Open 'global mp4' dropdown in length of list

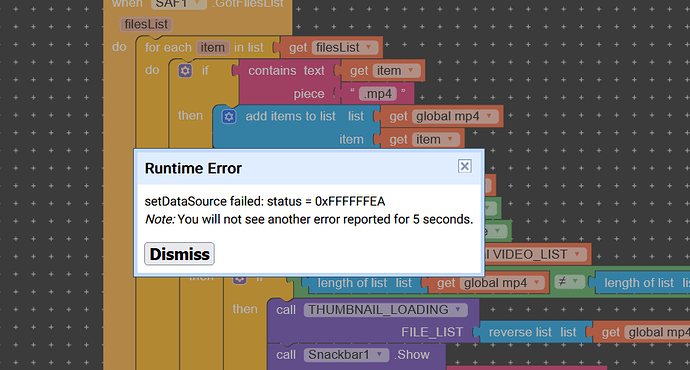(536, 283)
